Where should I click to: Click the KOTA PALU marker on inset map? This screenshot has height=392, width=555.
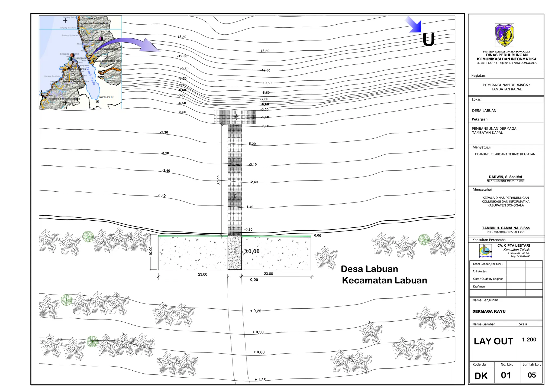click(x=98, y=102)
